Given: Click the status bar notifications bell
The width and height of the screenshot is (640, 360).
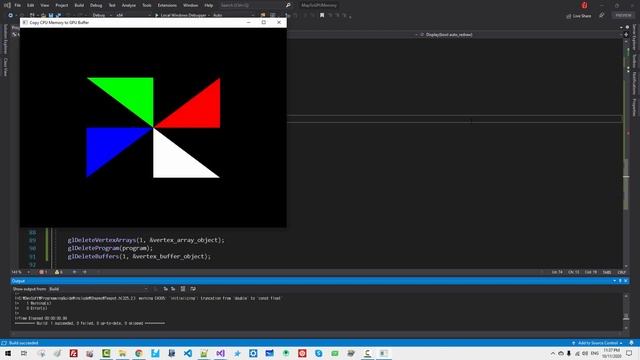Looking at the screenshot, I should pyautogui.click(x=631, y=343).
